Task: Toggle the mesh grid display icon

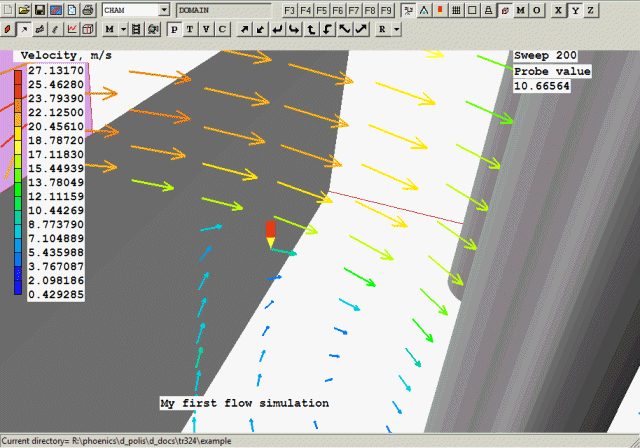Action: click(456, 9)
